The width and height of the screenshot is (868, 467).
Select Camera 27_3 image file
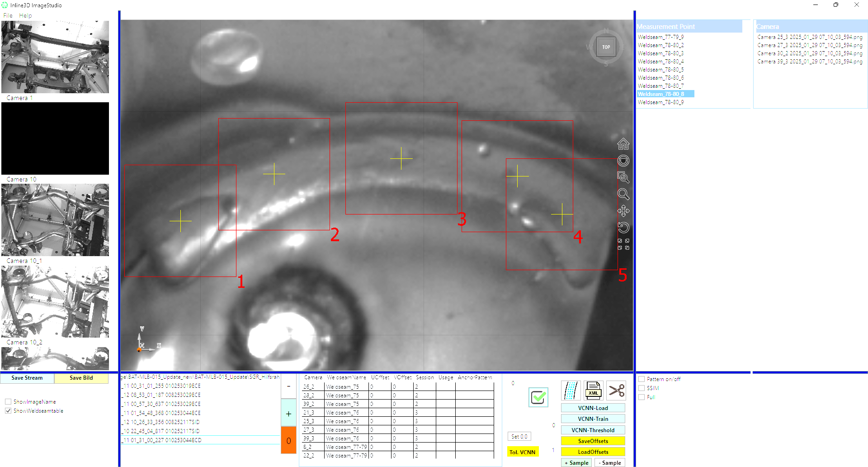810,45
